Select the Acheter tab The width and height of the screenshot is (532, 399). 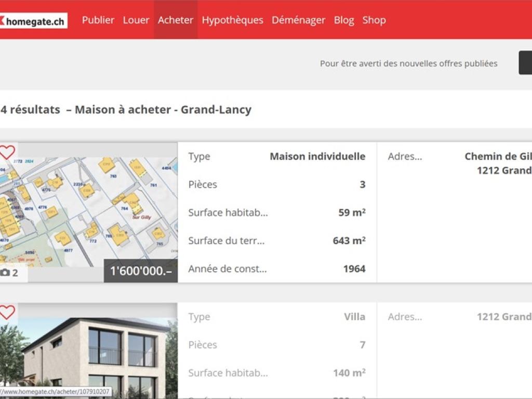pyautogui.click(x=176, y=20)
